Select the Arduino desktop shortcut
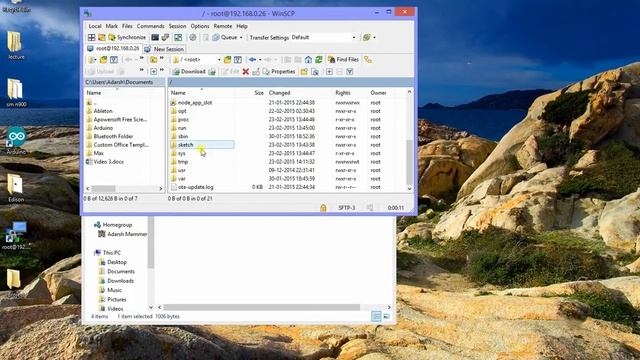 16,140
